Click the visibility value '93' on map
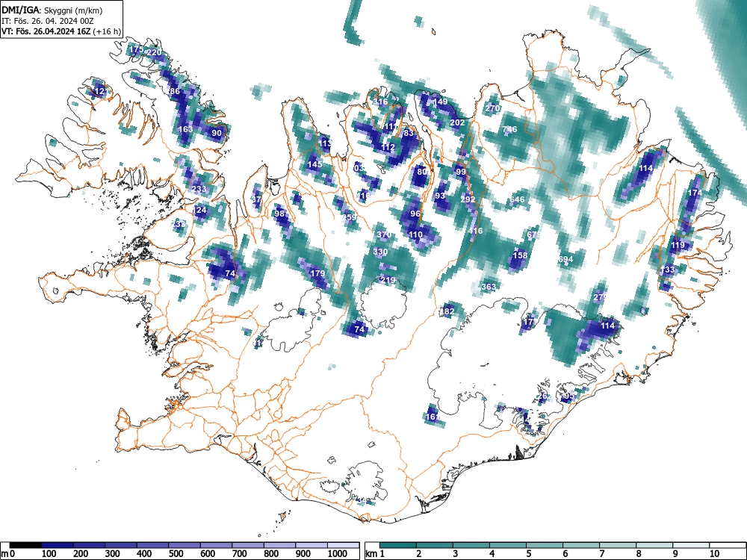747x560 pixels. point(440,196)
